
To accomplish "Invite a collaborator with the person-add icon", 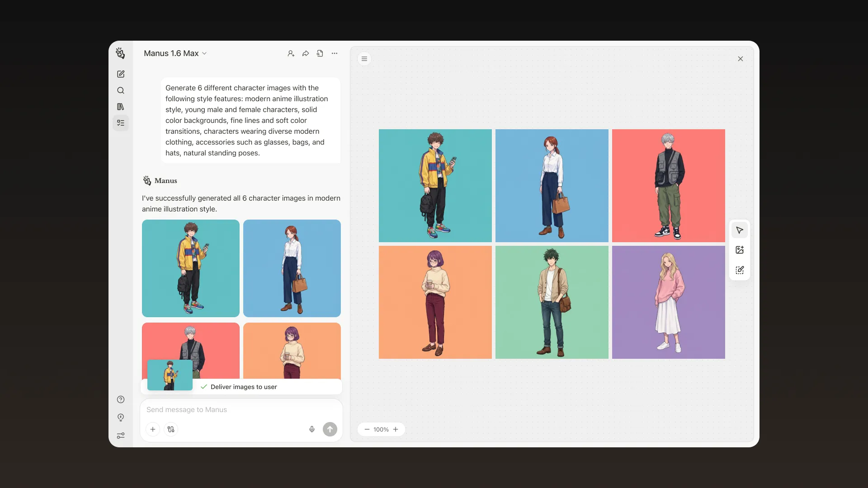I will [x=291, y=53].
